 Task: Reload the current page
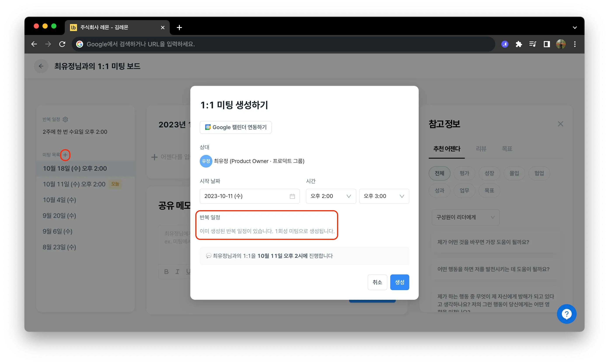(62, 44)
